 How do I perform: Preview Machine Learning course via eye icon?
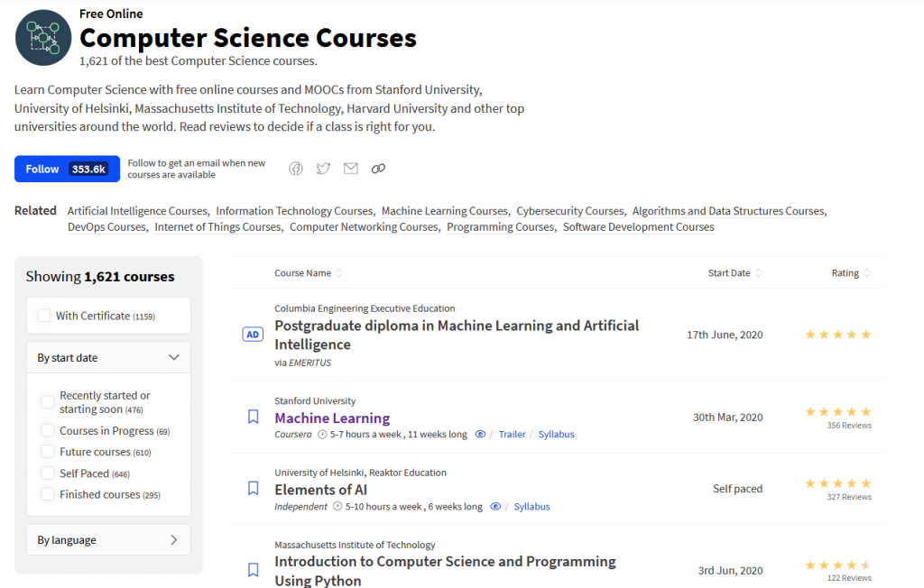(480, 434)
